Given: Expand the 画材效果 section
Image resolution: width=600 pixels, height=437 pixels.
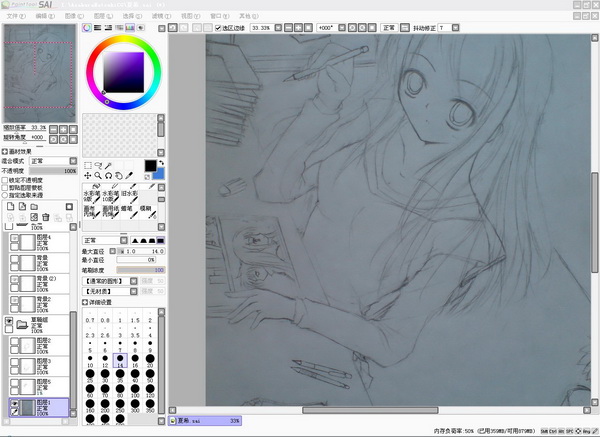Looking at the screenshot, I should click(5, 152).
